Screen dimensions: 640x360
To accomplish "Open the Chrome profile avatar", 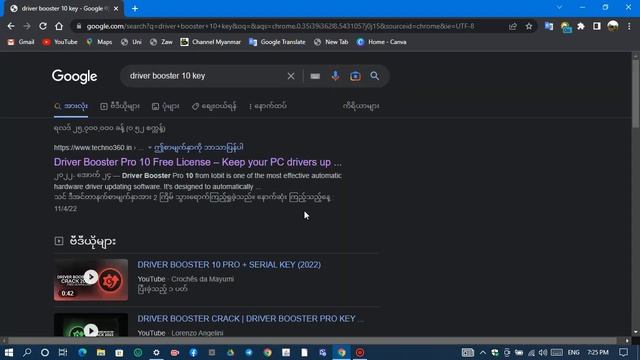I will tap(613, 26).
